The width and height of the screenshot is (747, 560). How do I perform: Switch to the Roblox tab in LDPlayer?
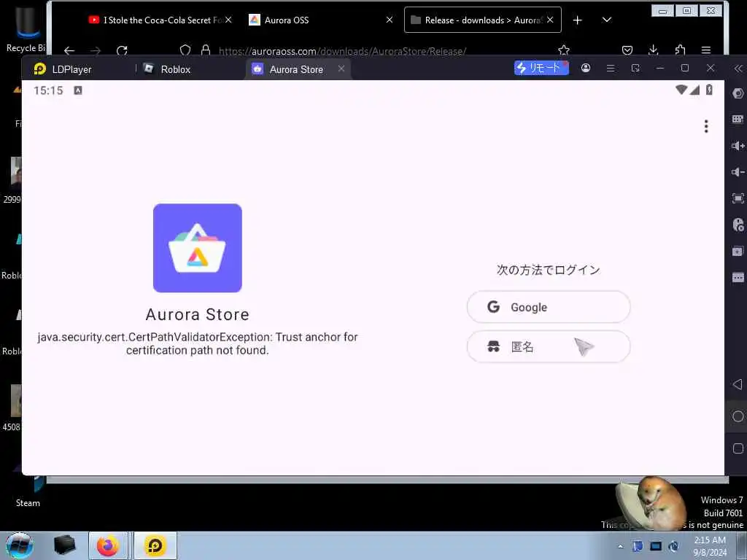click(x=167, y=69)
